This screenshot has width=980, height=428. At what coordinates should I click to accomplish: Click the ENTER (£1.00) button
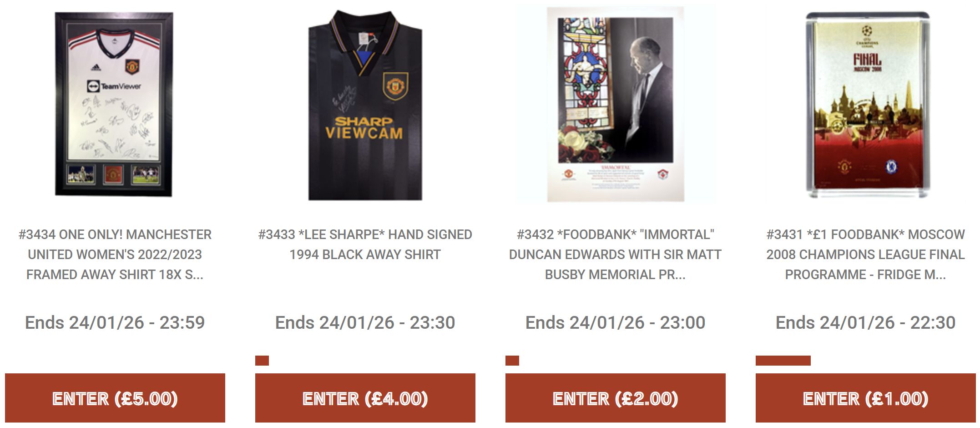pyautogui.click(x=866, y=398)
